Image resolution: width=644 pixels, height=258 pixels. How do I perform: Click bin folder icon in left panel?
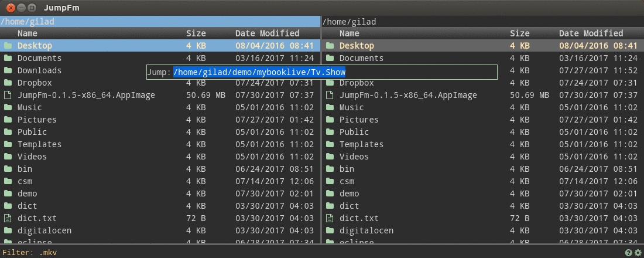click(x=8, y=169)
